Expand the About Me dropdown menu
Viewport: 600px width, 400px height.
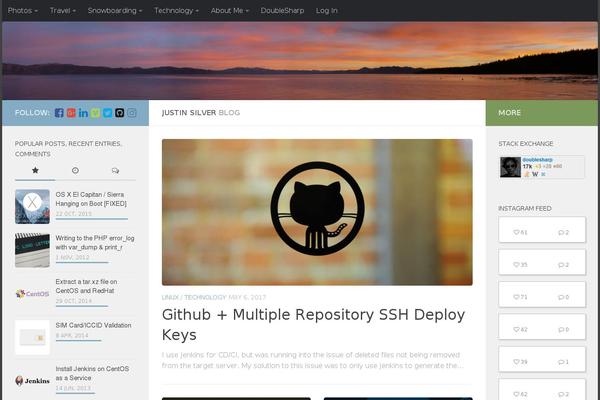click(x=230, y=11)
